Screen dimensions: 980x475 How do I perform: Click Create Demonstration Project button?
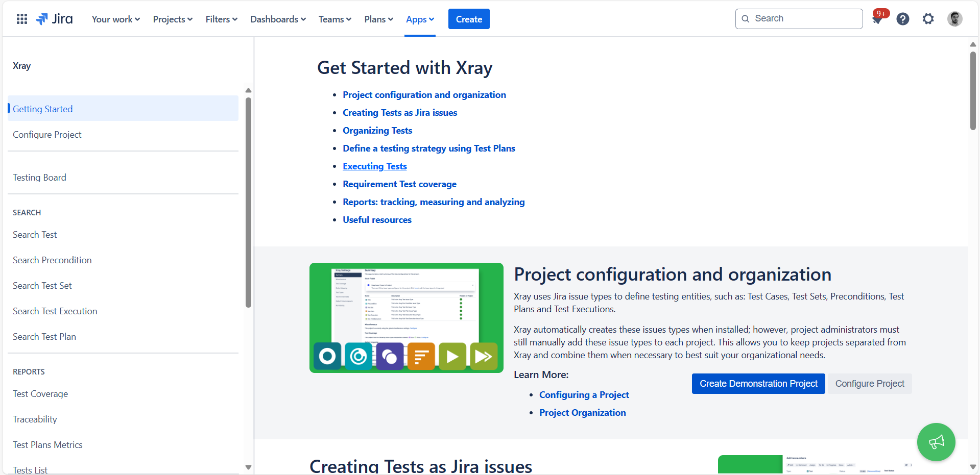(758, 384)
